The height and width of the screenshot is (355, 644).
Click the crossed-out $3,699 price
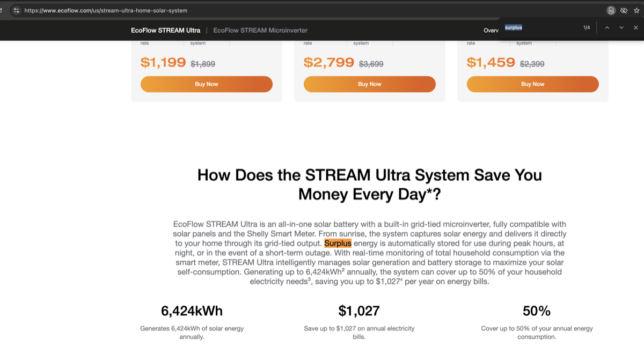coord(371,64)
